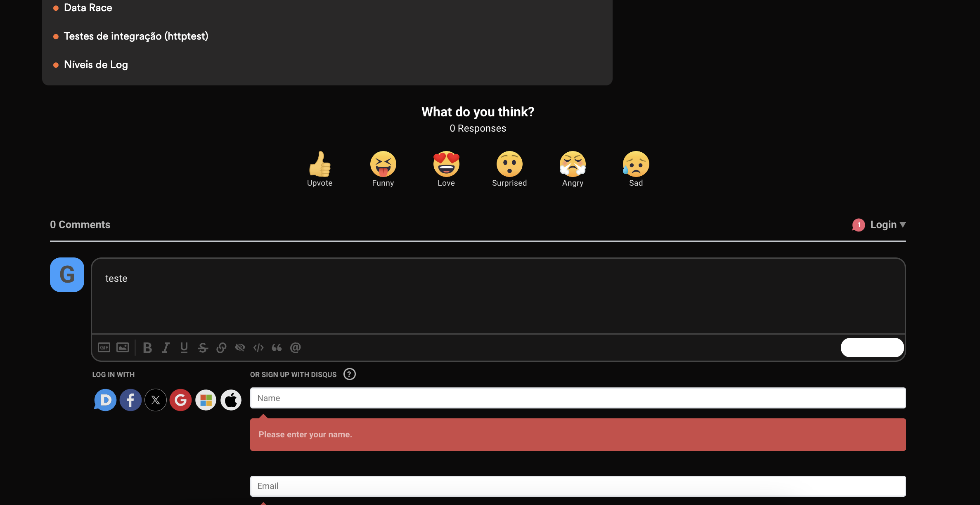Click the upload image icon

click(x=123, y=347)
